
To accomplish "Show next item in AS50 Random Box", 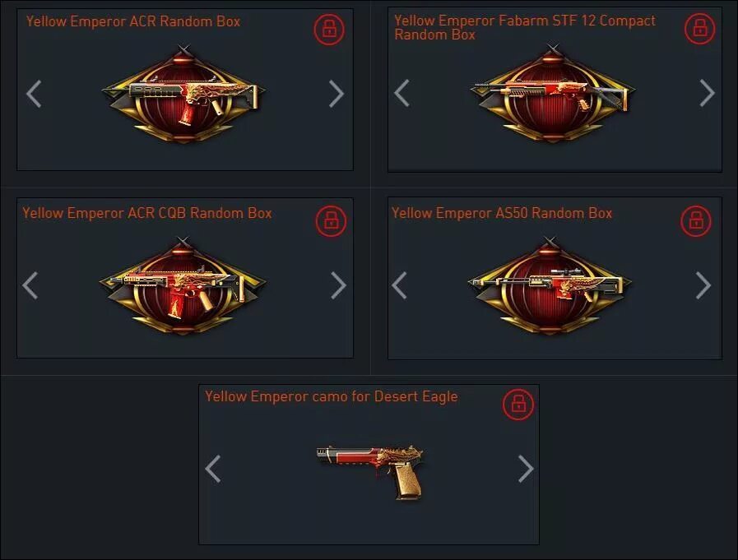I will click(x=703, y=285).
